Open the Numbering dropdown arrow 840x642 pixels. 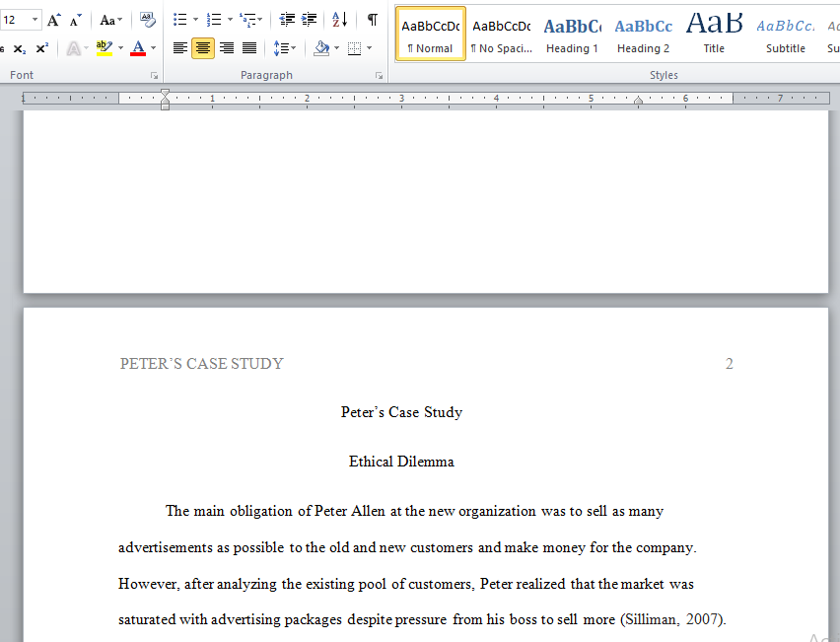(x=230, y=21)
